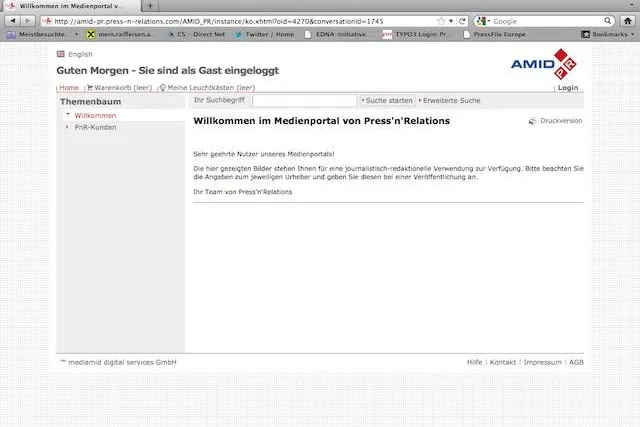The width and height of the screenshot is (640, 427).
Task: Click the Home house icon in toolbar
Action: tap(628, 21)
